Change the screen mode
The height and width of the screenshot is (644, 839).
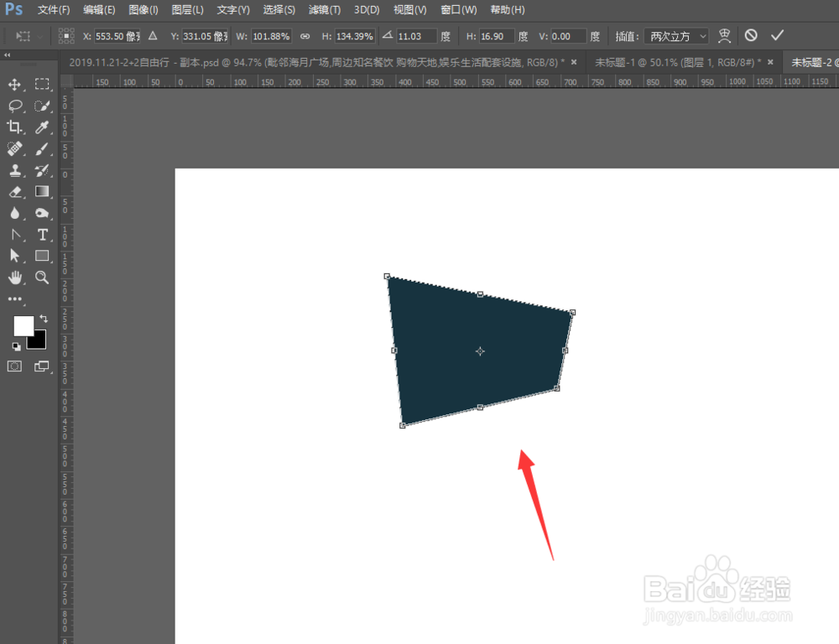(x=42, y=366)
